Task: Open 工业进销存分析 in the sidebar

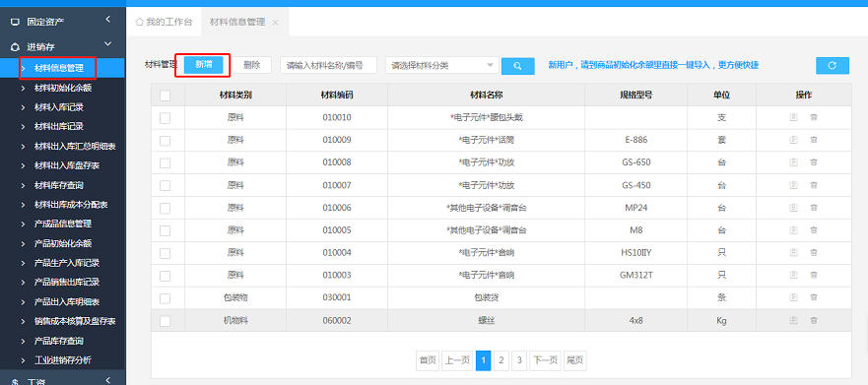Action: 62,360
